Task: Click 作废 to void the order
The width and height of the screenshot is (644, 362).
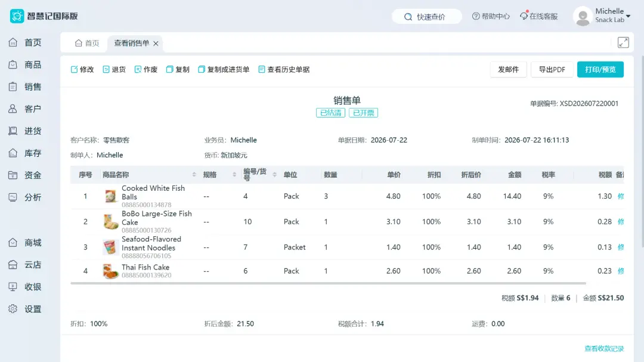Action: [x=146, y=69]
